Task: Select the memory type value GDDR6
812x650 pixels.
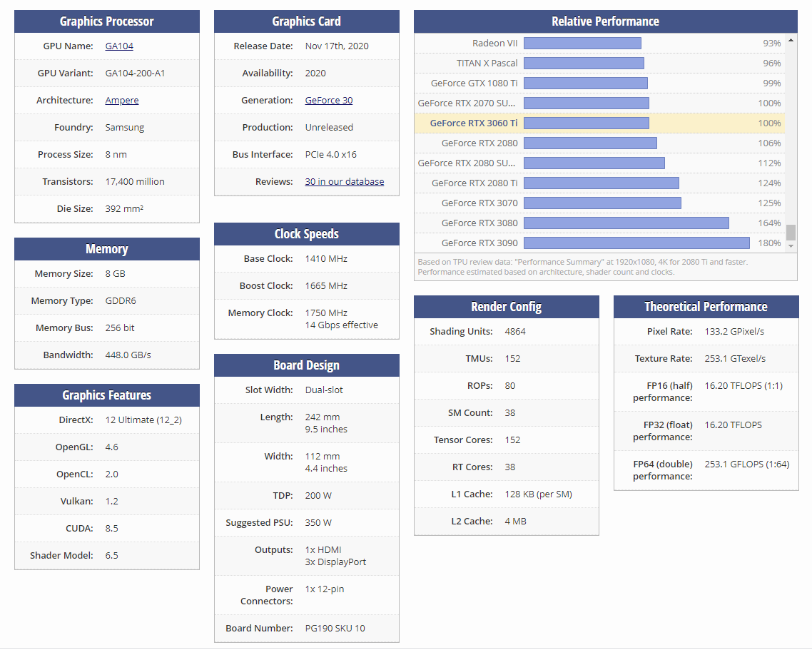Action: tap(121, 301)
